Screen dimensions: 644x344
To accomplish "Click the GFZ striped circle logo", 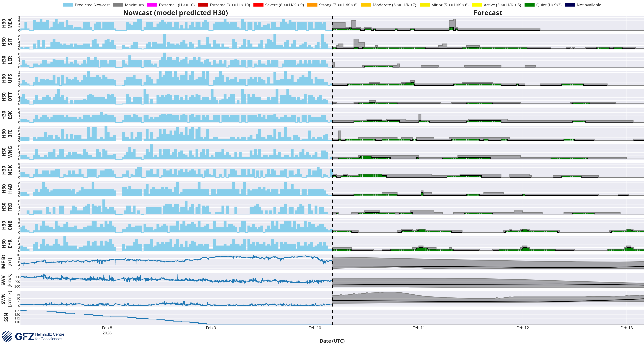I will coord(7,336).
